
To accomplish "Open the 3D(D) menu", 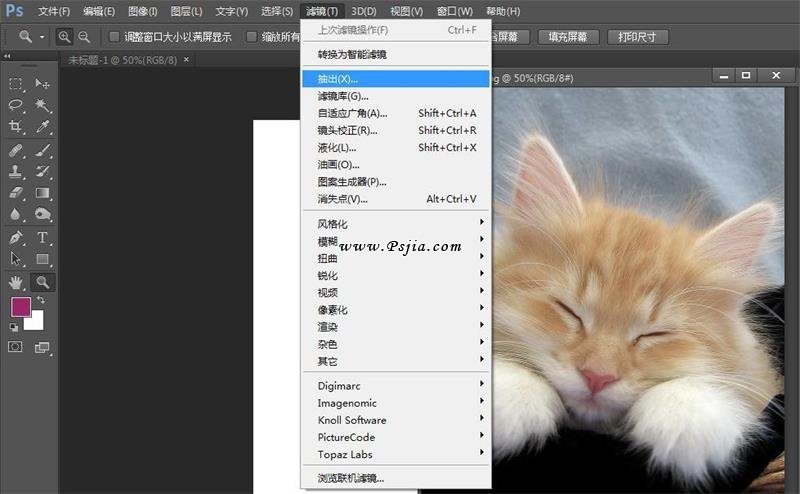I will pyautogui.click(x=364, y=11).
